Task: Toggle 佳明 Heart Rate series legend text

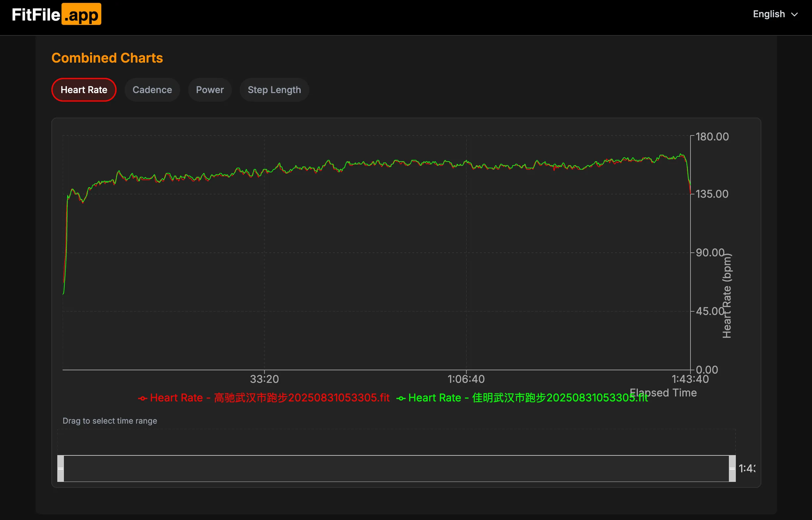Action: 528,398
